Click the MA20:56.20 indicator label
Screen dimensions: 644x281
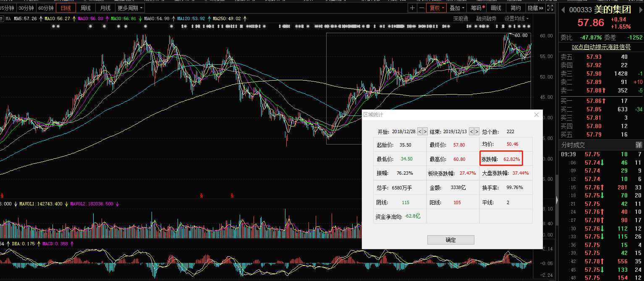pyautogui.click(x=91, y=18)
